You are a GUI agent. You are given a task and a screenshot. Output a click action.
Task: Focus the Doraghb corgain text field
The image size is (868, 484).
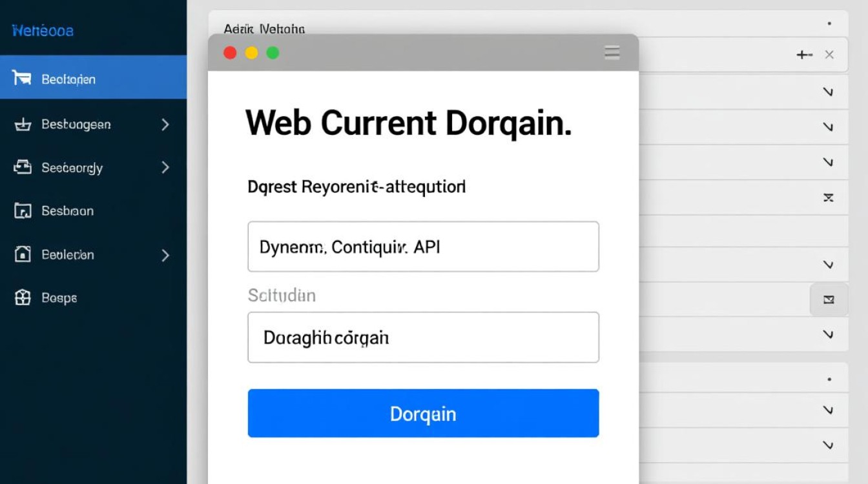tap(423, 338)
